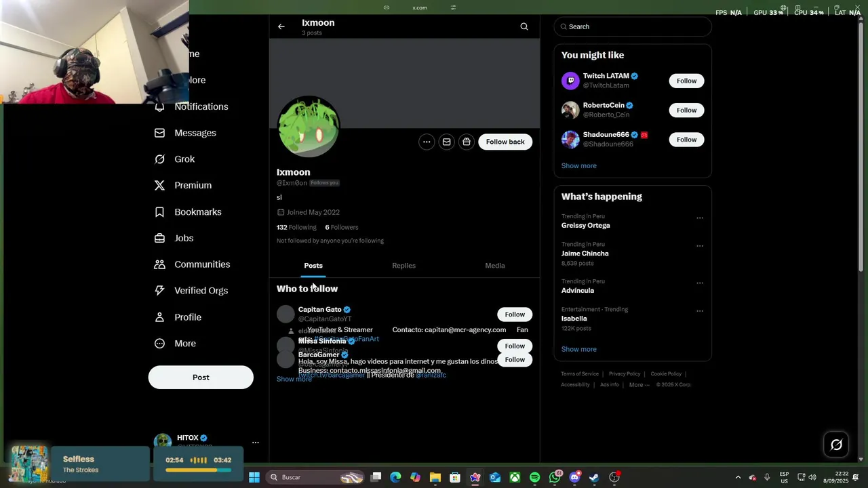This screenshot has width=868, height=488.
Task: Open the Terms of Service link
Action: tap(580, 374)
